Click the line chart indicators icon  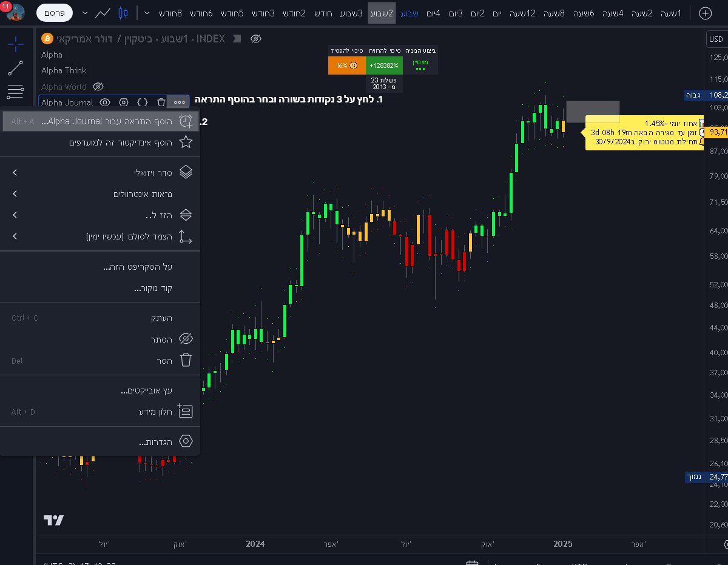pos(103,13)
